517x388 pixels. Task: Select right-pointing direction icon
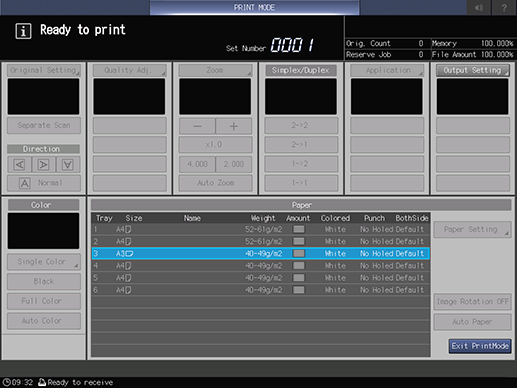point(44,164)
